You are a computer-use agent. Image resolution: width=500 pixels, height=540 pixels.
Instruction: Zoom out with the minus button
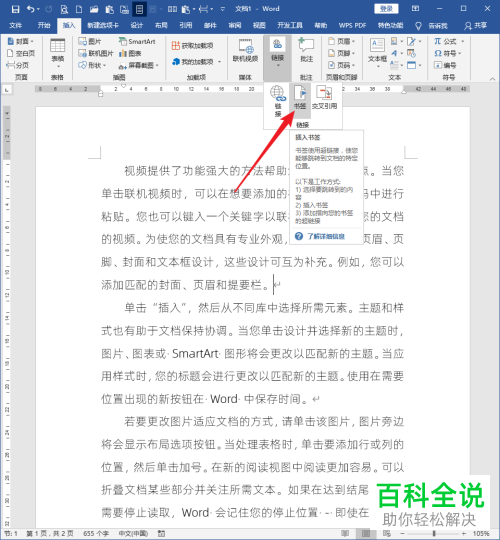(x=401, y=533)
